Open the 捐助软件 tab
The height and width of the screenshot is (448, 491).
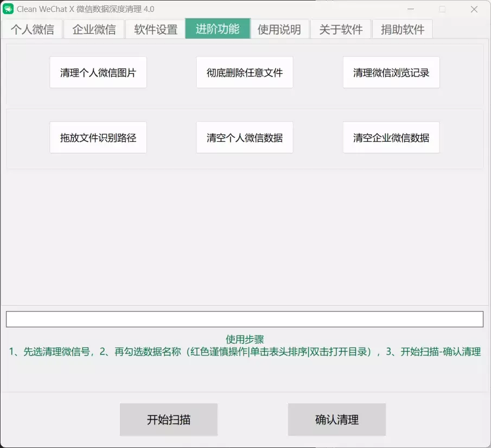click(x=403, y=29)
